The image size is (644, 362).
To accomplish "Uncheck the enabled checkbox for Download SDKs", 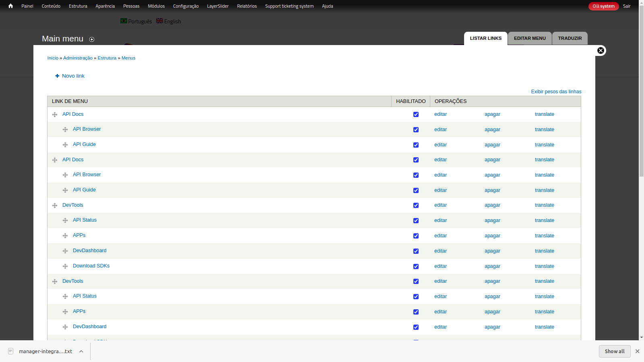I will tap(416, 266).
